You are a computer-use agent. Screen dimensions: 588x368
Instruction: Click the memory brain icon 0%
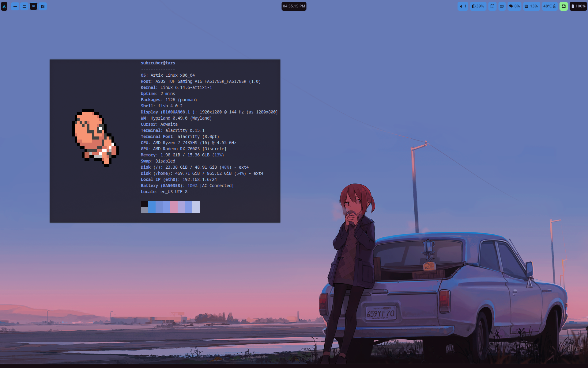[x=514, y=6]
